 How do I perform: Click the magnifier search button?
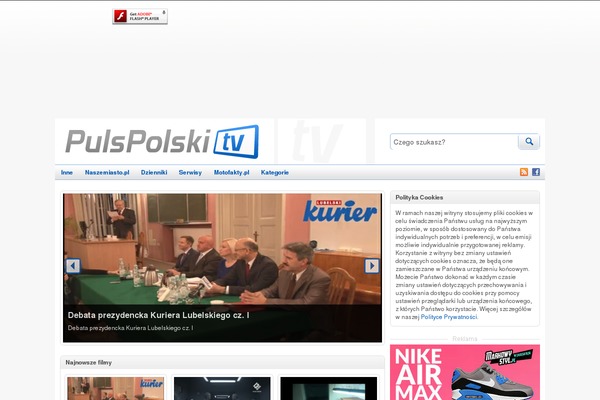click(x=529, y=142)
